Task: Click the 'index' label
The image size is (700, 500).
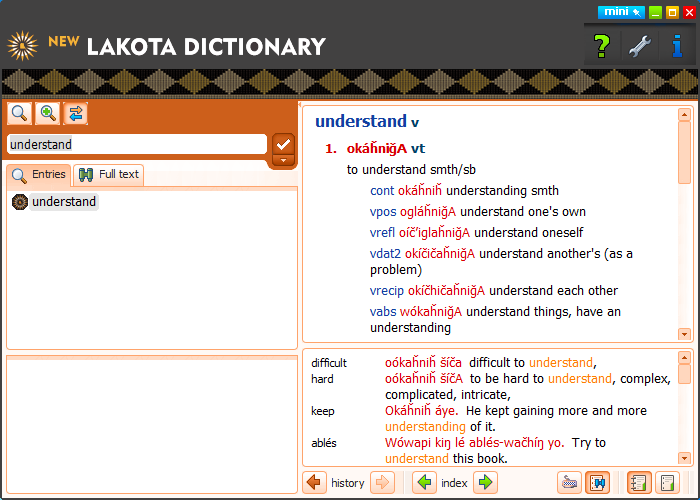Action: click(x=454, y=483)
